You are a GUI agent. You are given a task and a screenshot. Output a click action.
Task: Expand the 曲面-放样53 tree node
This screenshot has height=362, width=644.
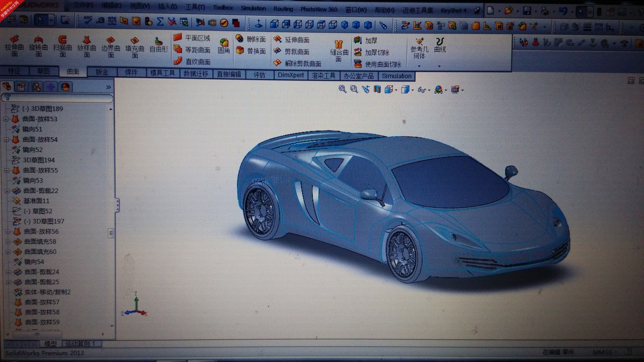[x=6, y=119]
